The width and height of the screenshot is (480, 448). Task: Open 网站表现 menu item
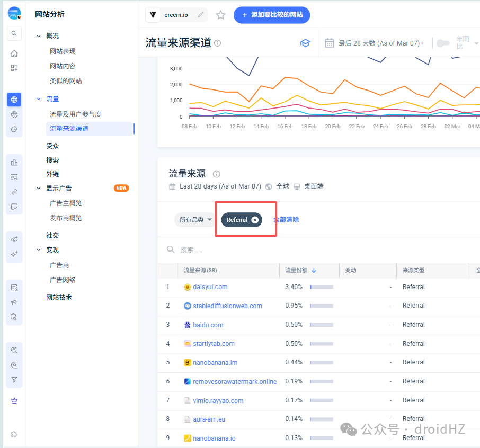coord(63,51)
